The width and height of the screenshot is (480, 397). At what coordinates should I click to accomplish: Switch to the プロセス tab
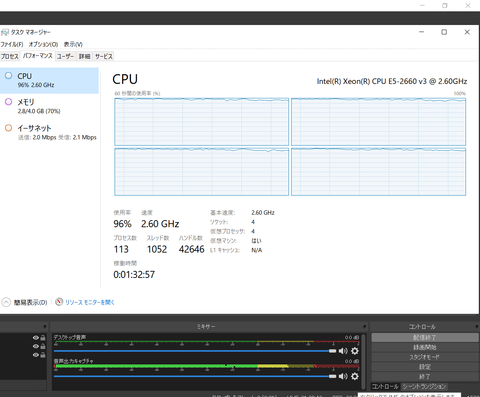[10, 56]
